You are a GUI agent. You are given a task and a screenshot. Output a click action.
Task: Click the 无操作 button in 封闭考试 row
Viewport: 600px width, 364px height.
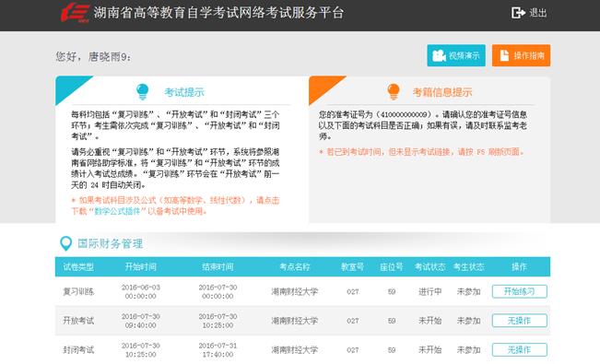click(x=519, y=349)
